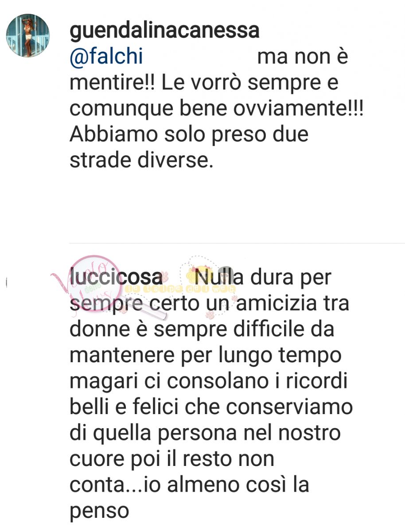This screenshot has height=532, width=405.
Task: Click the divider line between comments
Action: [x=237, y=243]
